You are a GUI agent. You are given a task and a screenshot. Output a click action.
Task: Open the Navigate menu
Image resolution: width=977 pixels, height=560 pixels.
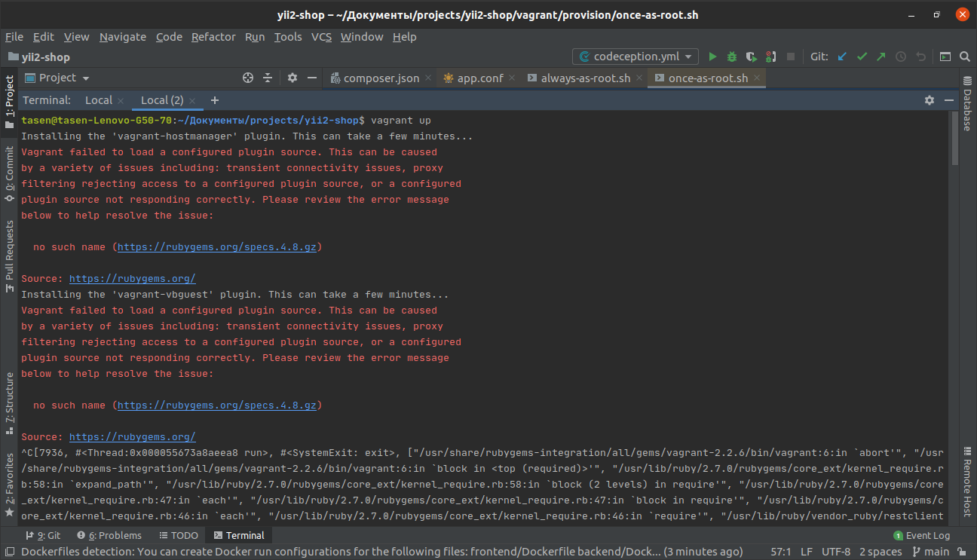(x=123, y=36)
